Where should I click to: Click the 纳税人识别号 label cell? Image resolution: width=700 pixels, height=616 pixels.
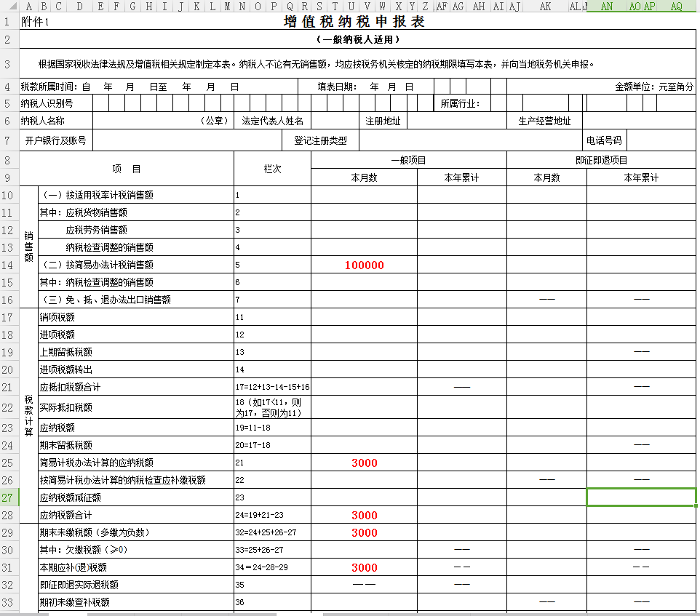point(47,103)
